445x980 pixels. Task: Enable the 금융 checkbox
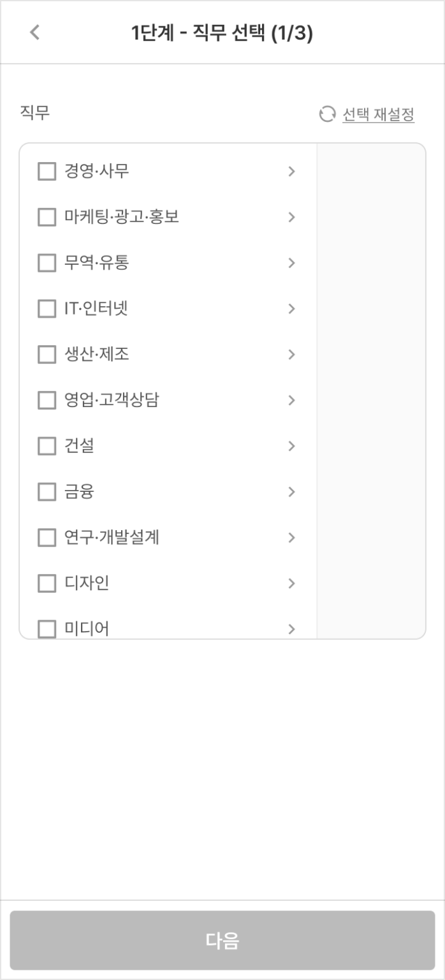click(x=47, y=492)
